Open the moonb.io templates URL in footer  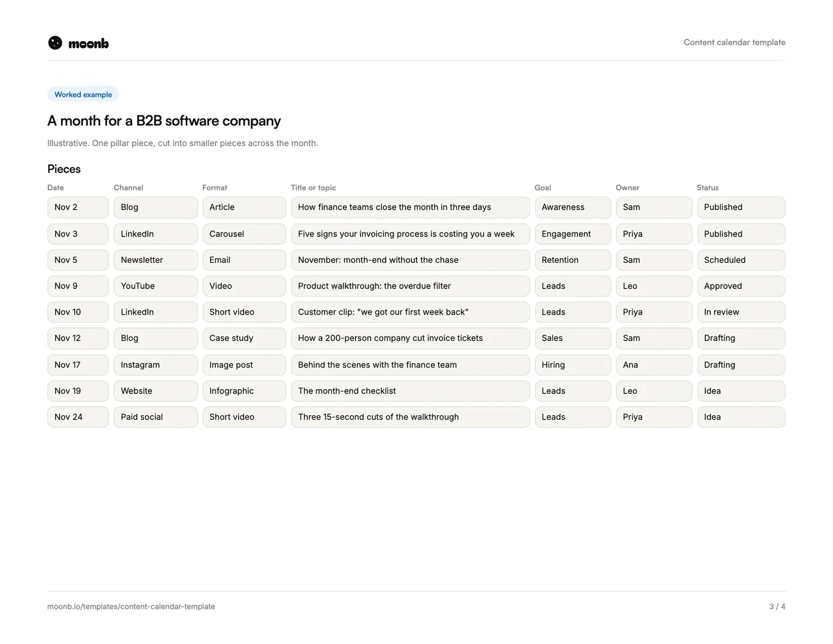point(131,606)
